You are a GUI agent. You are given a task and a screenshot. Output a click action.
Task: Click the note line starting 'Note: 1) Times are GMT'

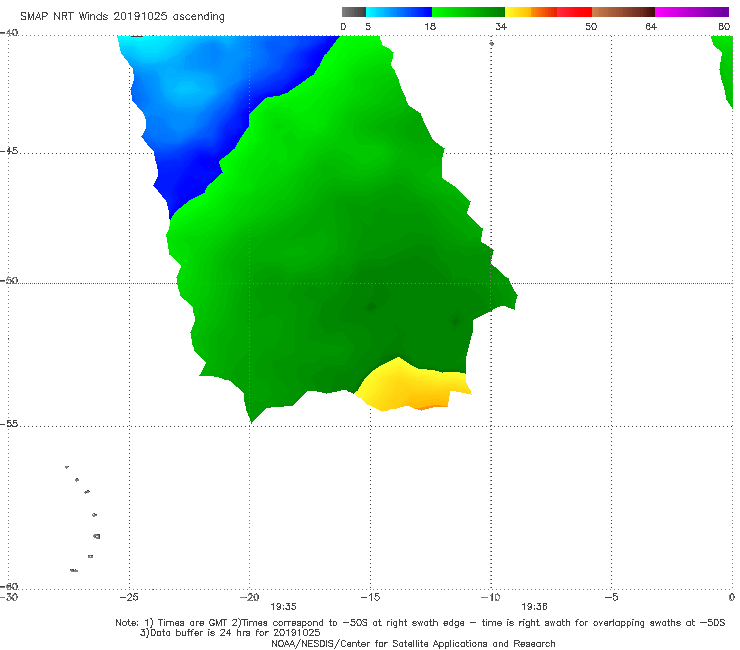pos(420,623)
